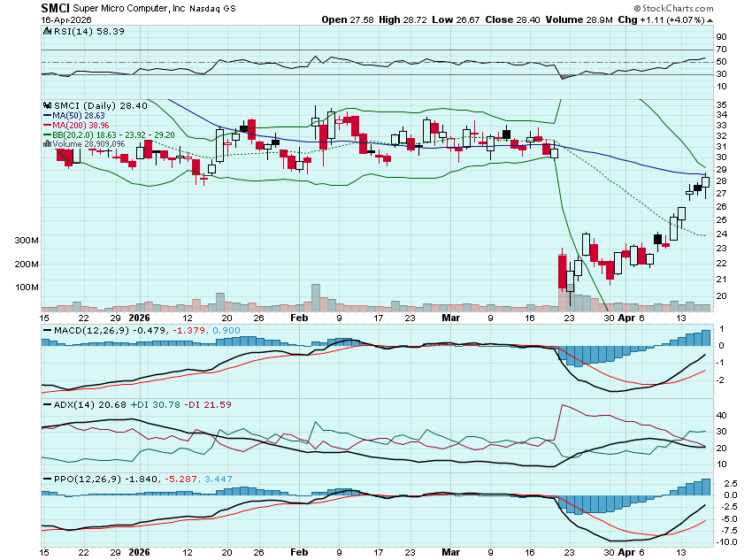Click the RSI(14) line-style legend icon
The image size is (752, 560).
(x=45, y=31)
